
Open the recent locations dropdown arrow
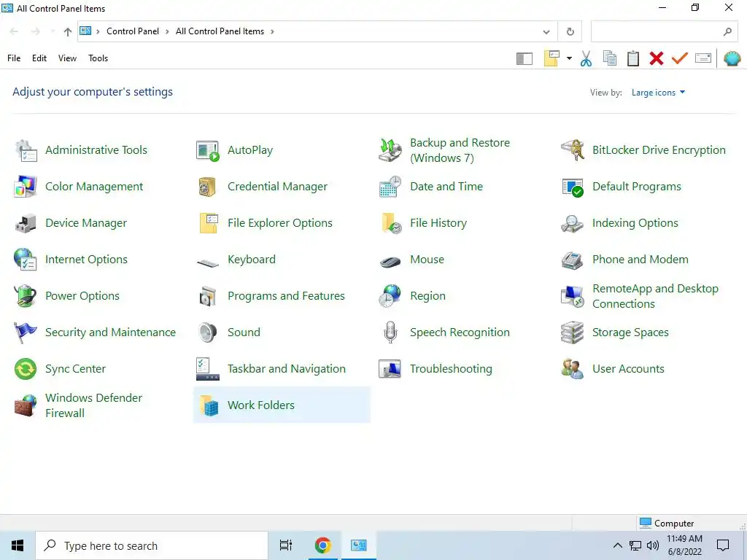[53, 31]
